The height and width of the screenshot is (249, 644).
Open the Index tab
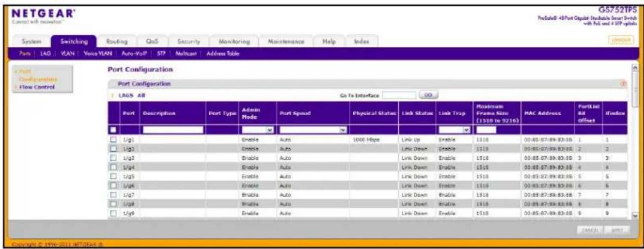pyautogui.click(x=362, y=41)
